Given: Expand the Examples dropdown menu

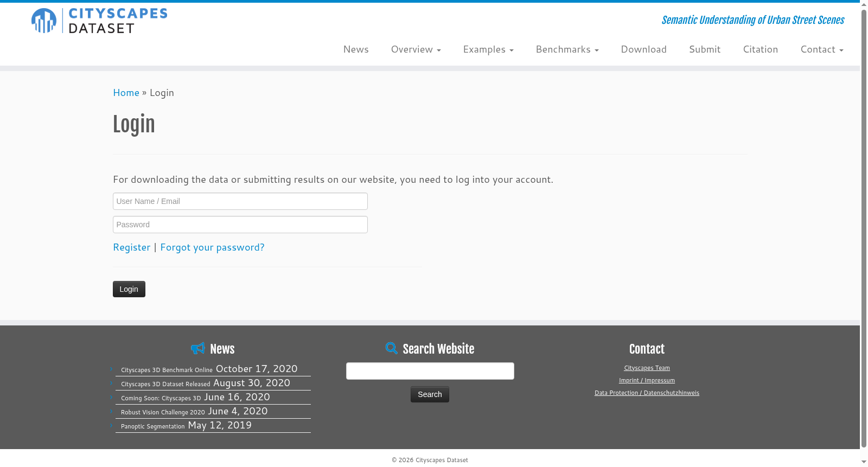Looking at the screenshot, I should tap(488, 49).
